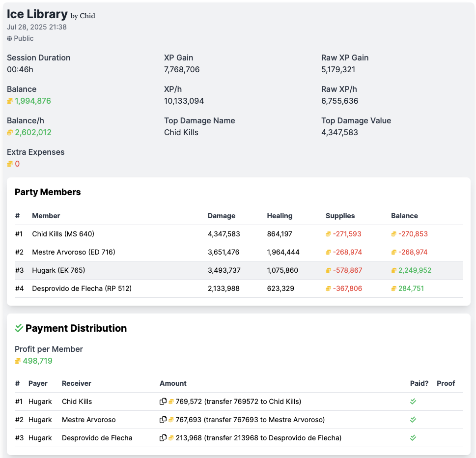Image resolution: width=476 pixels, height=458 pixels.
Task: Toggle paid status for Desprovido de Flecha payment
Action: (x=413, y=438)
